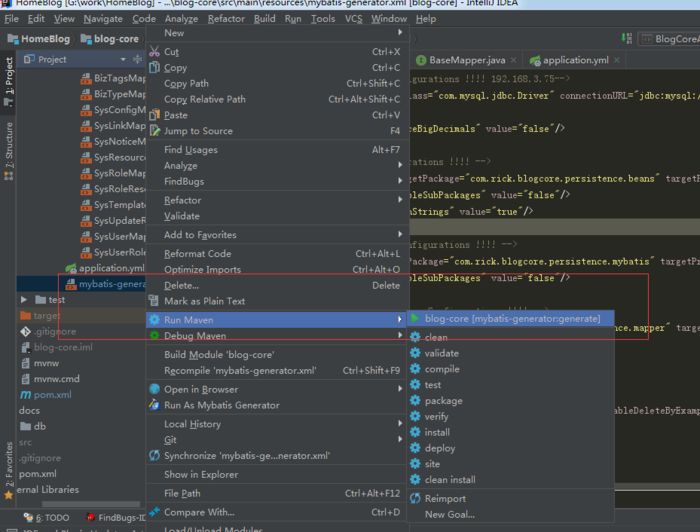700x532 pixels.
Task: Click Run As Mybatis Generator icon
Action: point(154,405)
